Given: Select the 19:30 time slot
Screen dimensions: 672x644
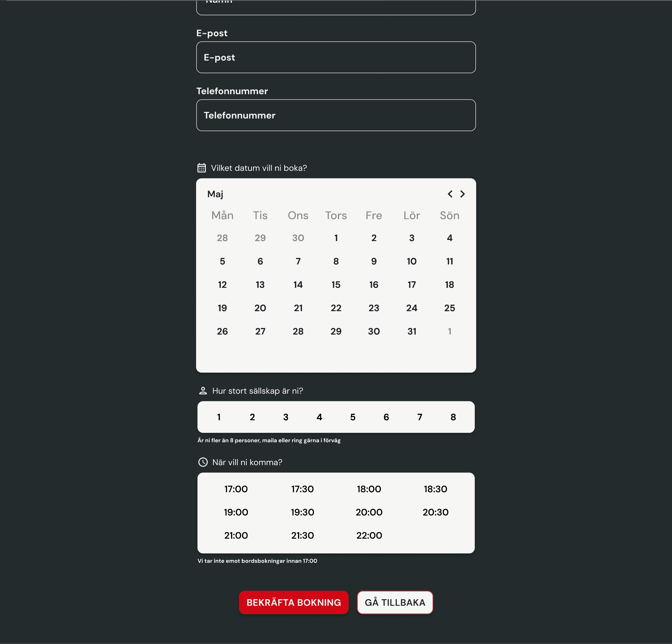Looking at the screenshot, I should coord(303,512).
